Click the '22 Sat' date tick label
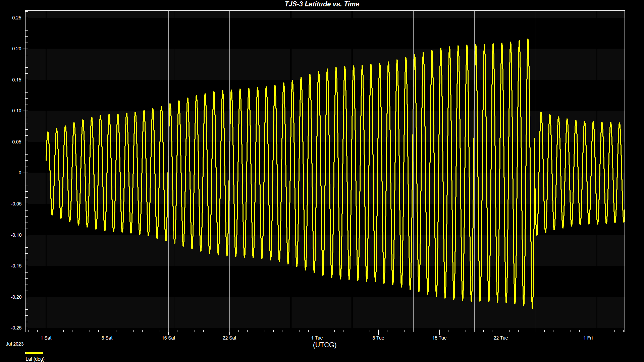The width and height of the screenshot is (644, 362). tap(229, 338)
